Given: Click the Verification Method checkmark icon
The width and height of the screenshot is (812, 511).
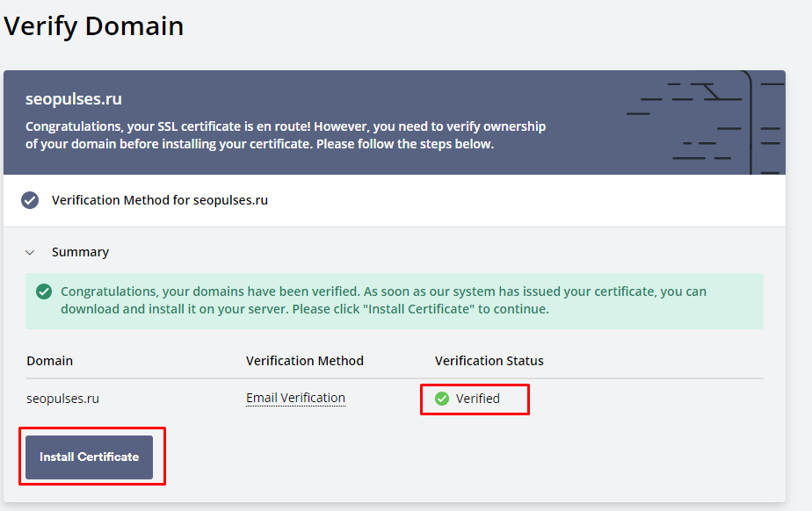Looking at the screenshot, I should 30,200.
